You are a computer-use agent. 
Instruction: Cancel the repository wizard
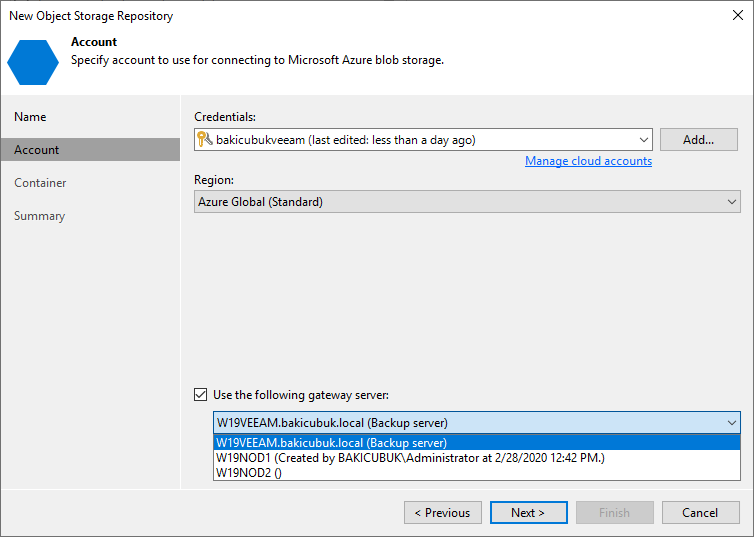click(x=700, y=512)
